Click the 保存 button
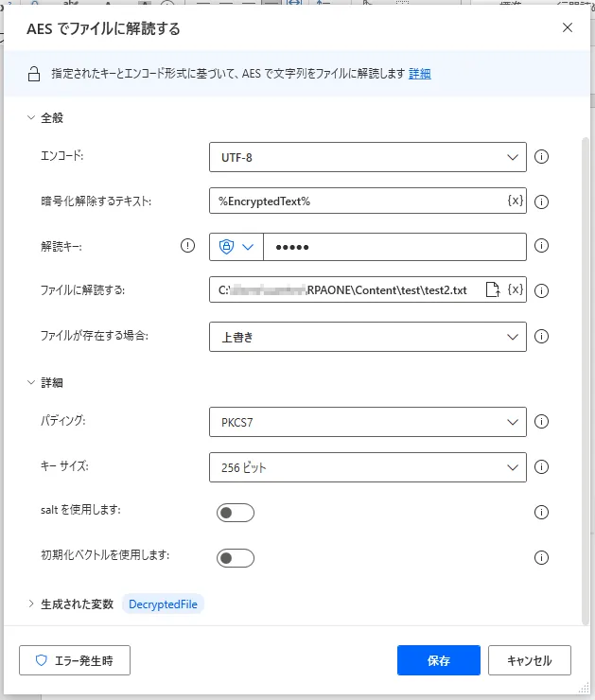 point(439,660)
